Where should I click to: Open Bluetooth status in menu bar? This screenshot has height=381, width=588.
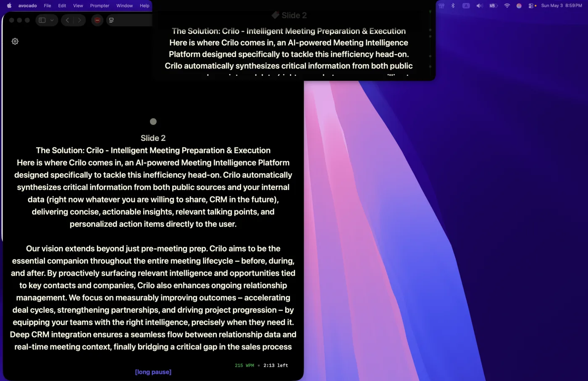453,5
